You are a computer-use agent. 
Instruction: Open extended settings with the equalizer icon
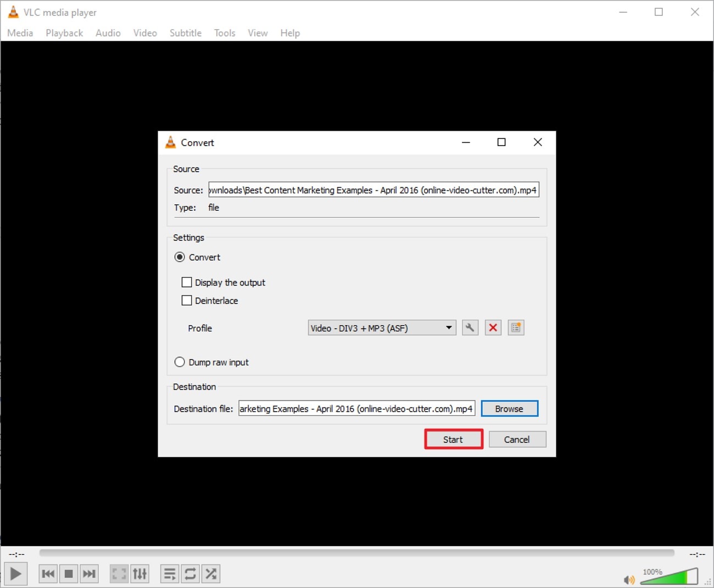[x=140, y=573]
